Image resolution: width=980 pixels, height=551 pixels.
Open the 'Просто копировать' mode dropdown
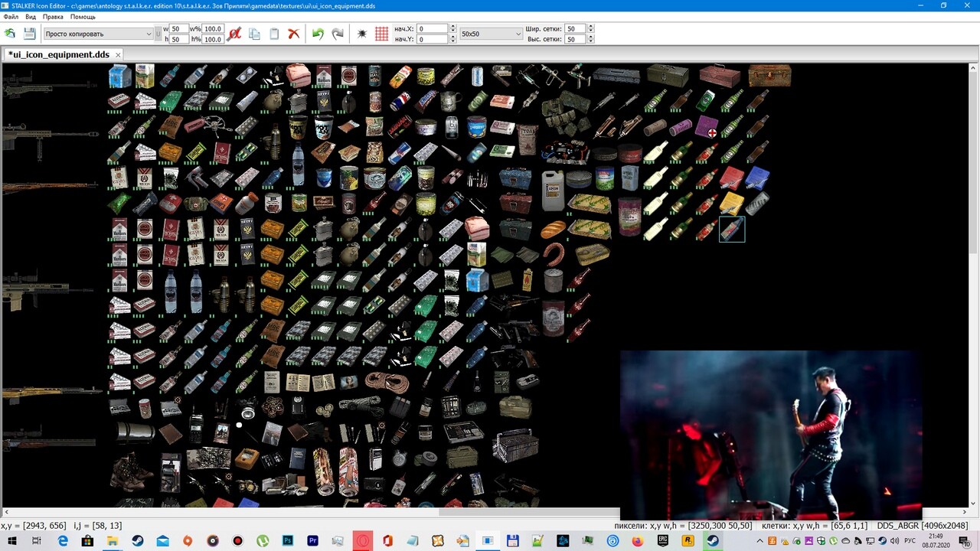point(98,34)
